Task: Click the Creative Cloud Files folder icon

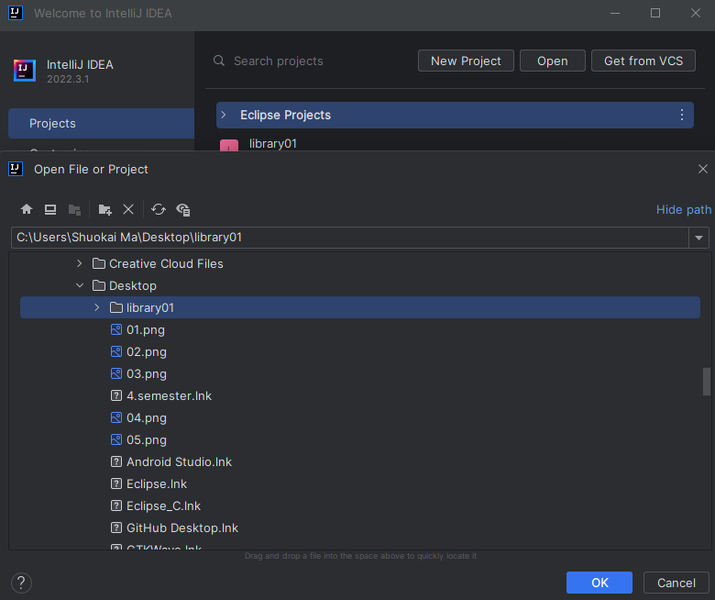Action: pyautogui.click(x=99, y=264)
